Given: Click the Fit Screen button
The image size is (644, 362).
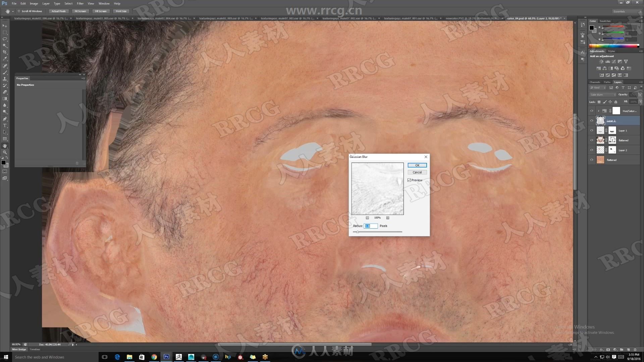Looking at the screenshot, I should (80, 11).
